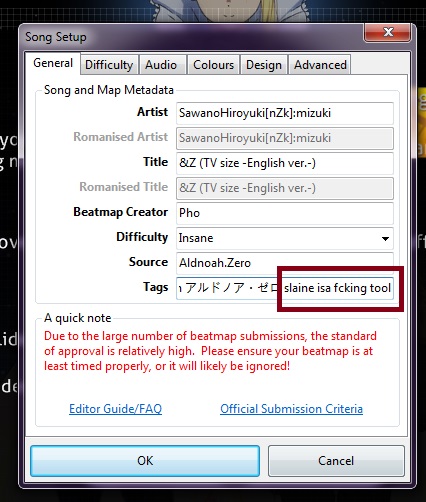Open the Editor Guide/FAQ link
The height and width of the screenshot is (502, 426).
[x=115, y=409]
